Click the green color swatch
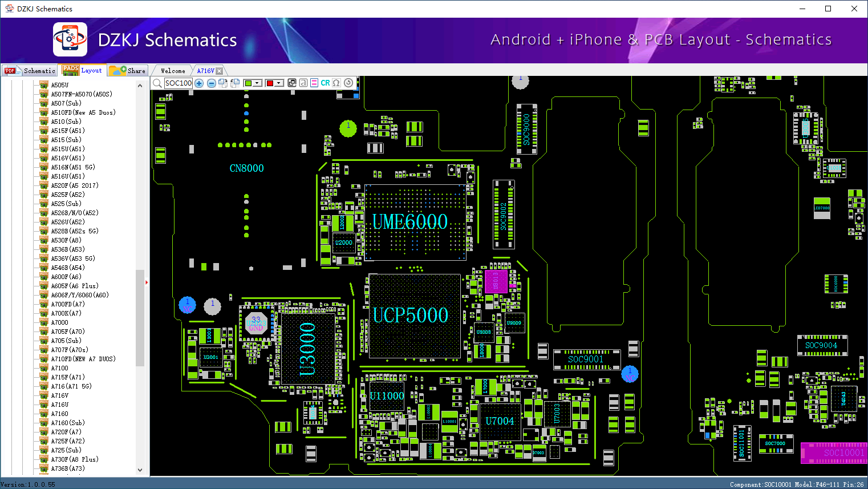Image resolution: width=868 pixels, height=489 pixels. [248, 83]
